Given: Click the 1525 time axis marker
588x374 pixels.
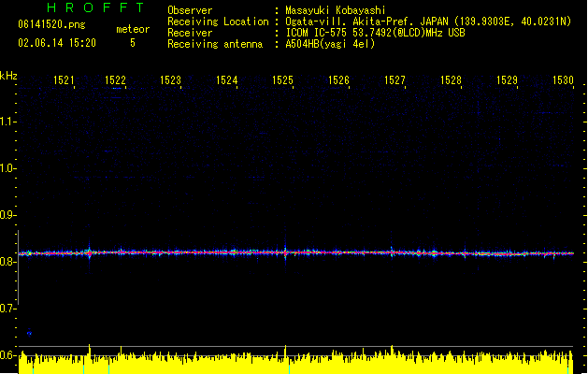Looking at the screenshot, I should [x=282, y=80].
